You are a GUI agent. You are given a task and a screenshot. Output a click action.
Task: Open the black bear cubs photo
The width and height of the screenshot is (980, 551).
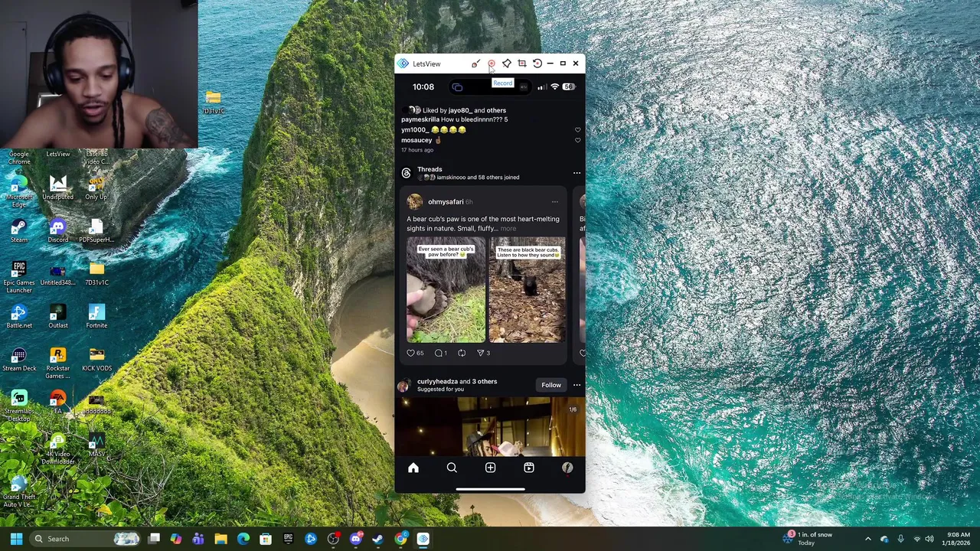pyautogui.click(x=528, y=290)
